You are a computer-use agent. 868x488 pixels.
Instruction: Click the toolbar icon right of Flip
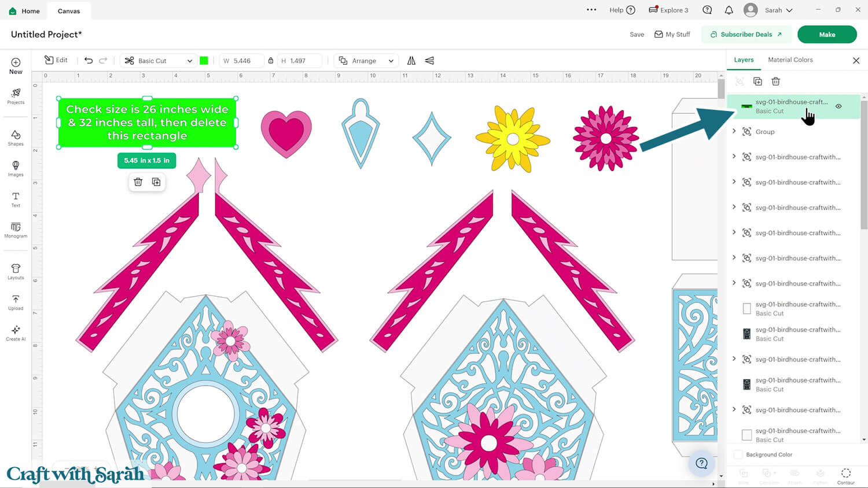(429, 60)
